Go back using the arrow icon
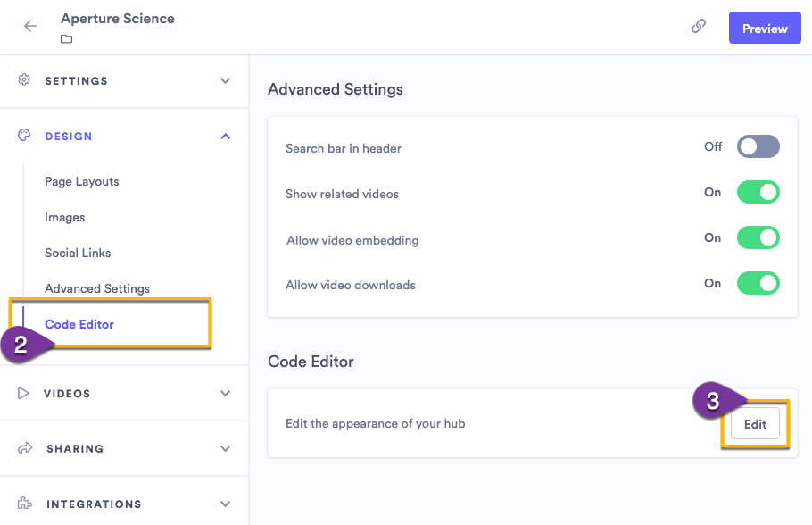The width and height of the screenshot is (812, 525). (x=30, y=27)
